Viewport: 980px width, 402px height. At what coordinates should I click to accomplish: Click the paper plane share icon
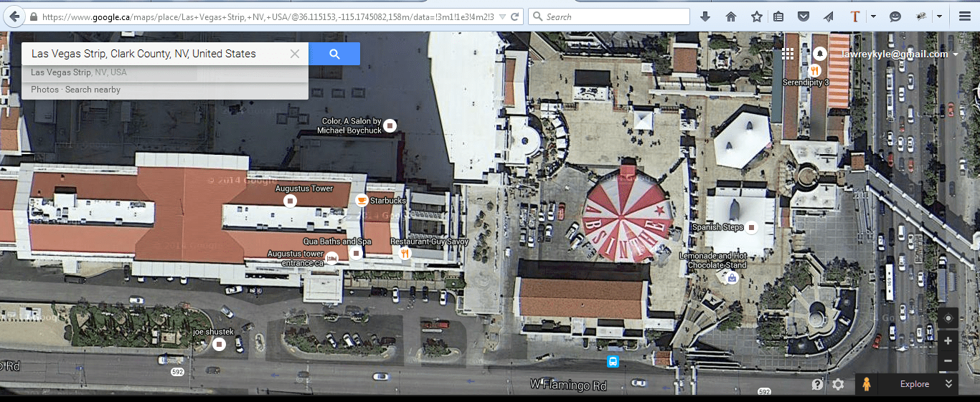[x=829, y=16]
